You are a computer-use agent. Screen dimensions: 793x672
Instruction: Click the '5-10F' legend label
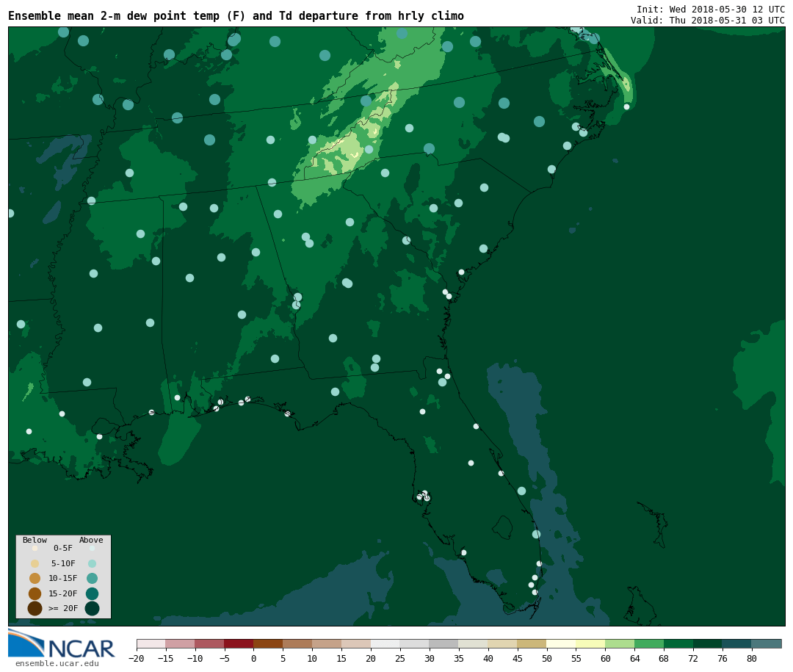63,563
